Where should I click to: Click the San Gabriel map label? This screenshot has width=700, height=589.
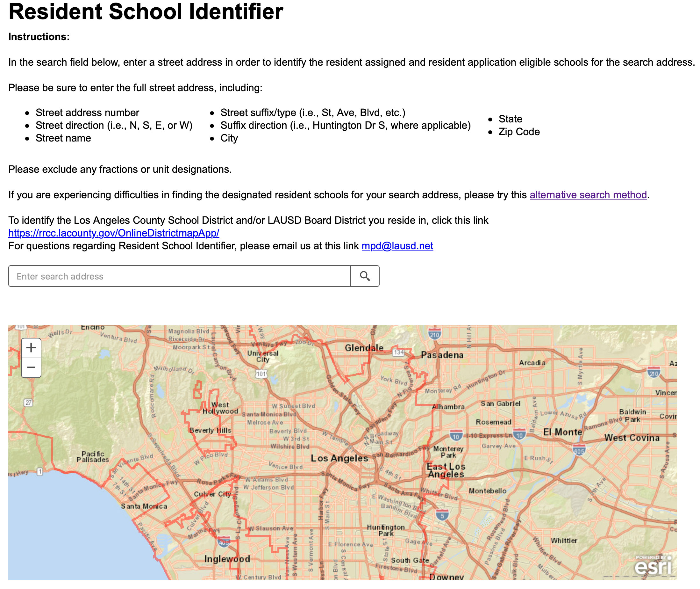click(500, 404)
